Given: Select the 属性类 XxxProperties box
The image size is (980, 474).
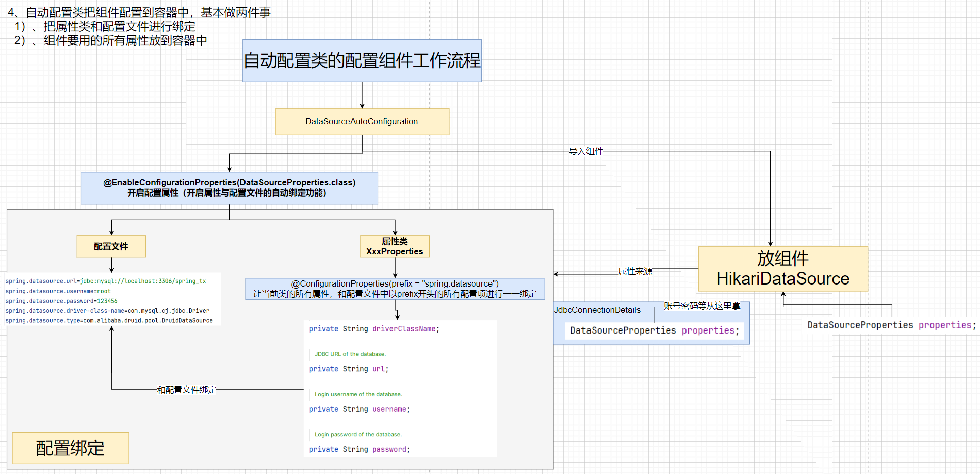Looking at the screenshot, I should pyautogui.click(x=395, y=247).
